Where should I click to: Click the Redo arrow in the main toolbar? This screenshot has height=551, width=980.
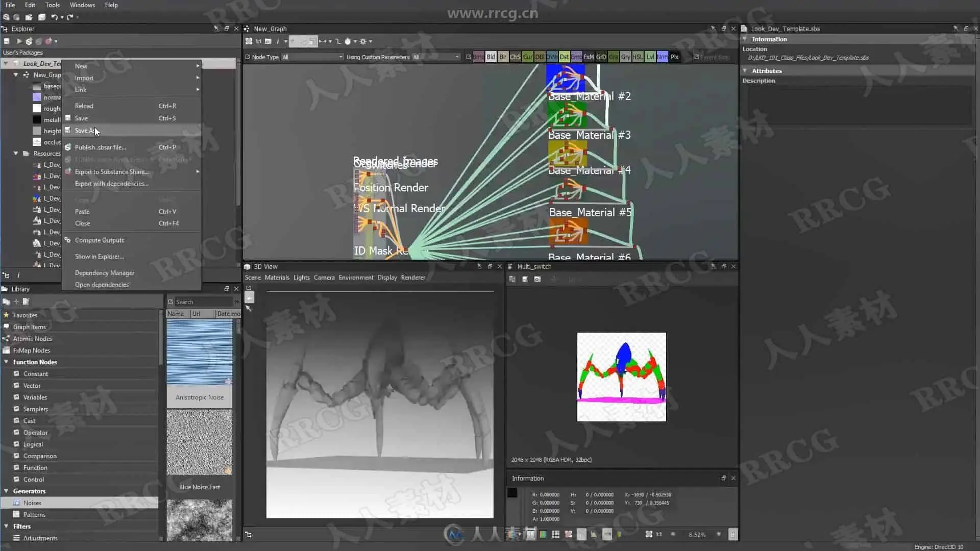click(x=70, y=17)
